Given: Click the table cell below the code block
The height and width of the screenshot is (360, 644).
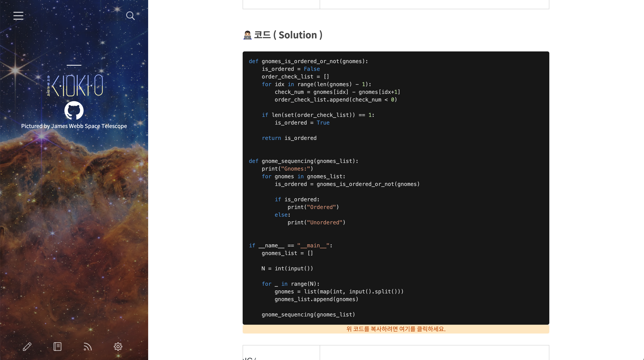Looking at the screenshot, I should (x=434, y=353).
